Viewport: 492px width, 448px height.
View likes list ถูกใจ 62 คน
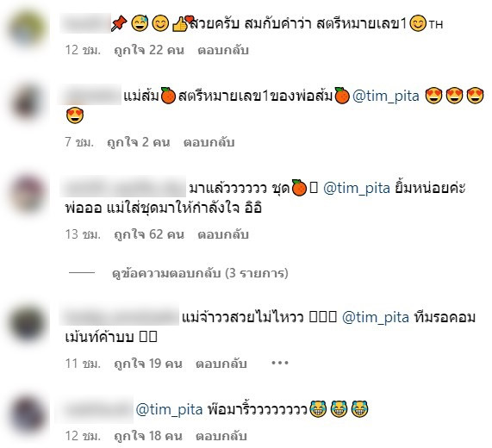pyautogui.click(x=149, y=234)
